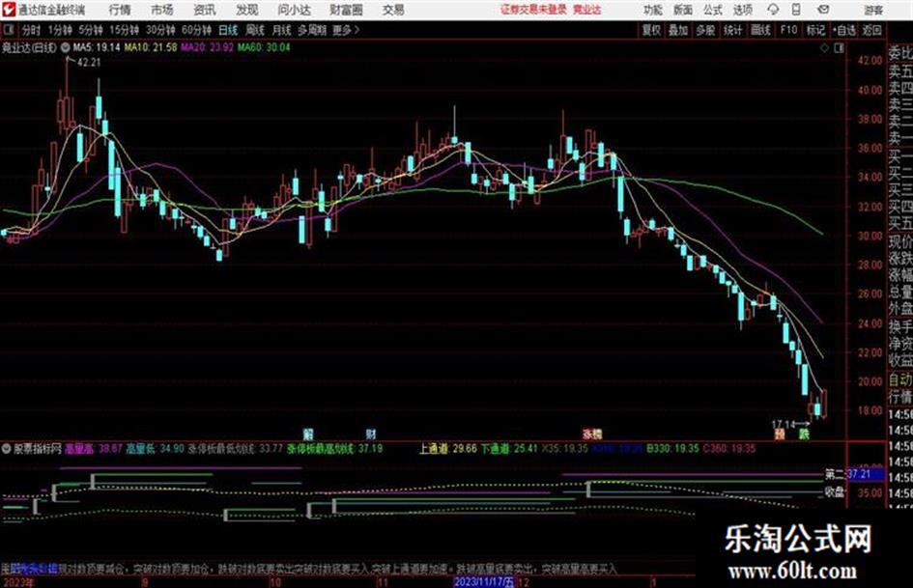The image size is (913, 588).
Task: Click the 第二 37.21 value label
Action: (x=855, y=474)
